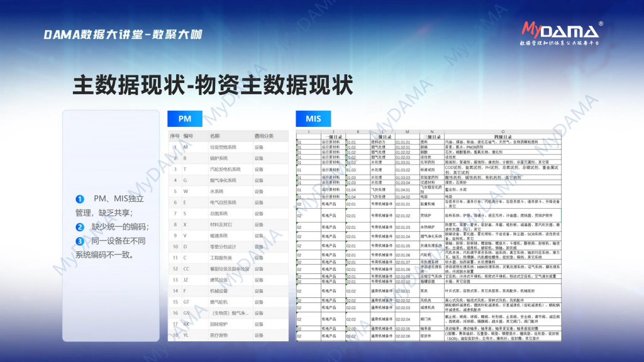Select the blue PM label badge

(185, 119)
